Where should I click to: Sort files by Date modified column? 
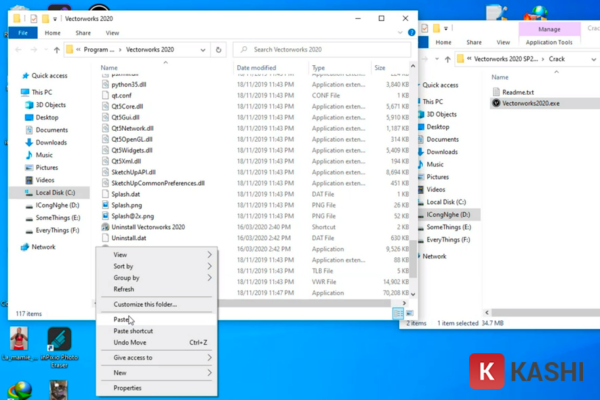[x=256, y=68]
